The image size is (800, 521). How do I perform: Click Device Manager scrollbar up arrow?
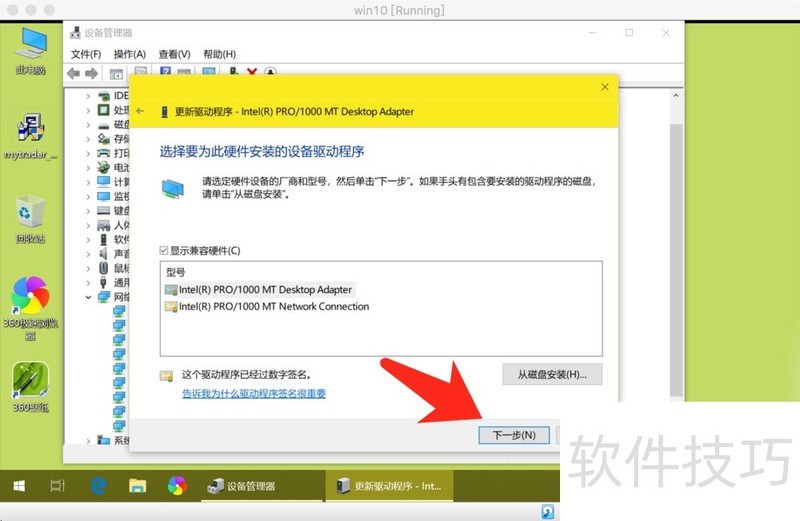[x=676, y=95]
